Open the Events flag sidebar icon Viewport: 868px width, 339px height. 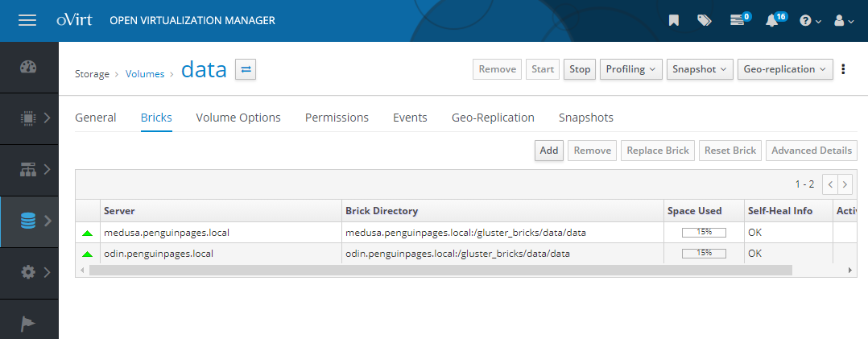tap(29, 323)
